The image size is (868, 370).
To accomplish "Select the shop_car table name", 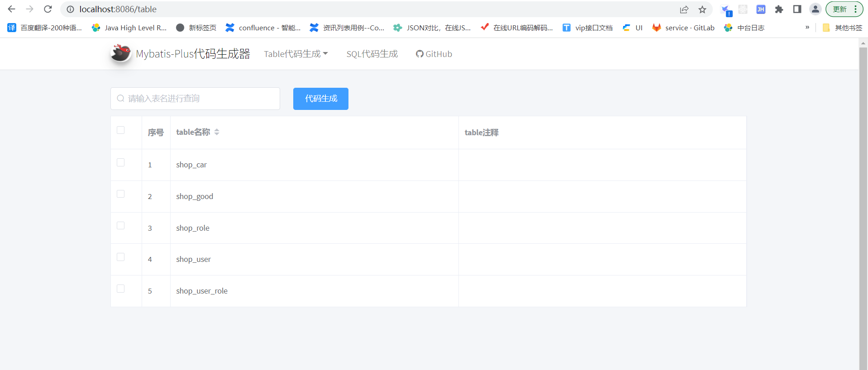I will tap(191, 165).
